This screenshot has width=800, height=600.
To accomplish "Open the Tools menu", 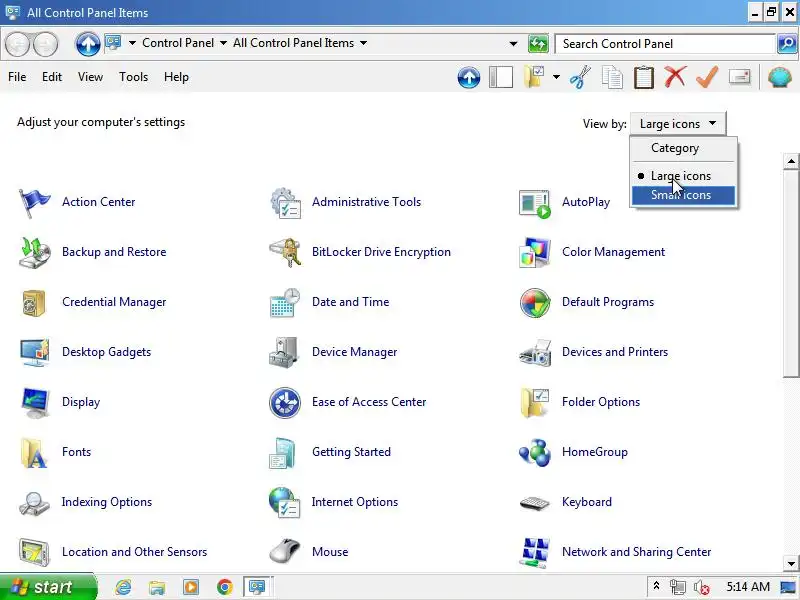I will pyautogui.click(x=133, y=77).
